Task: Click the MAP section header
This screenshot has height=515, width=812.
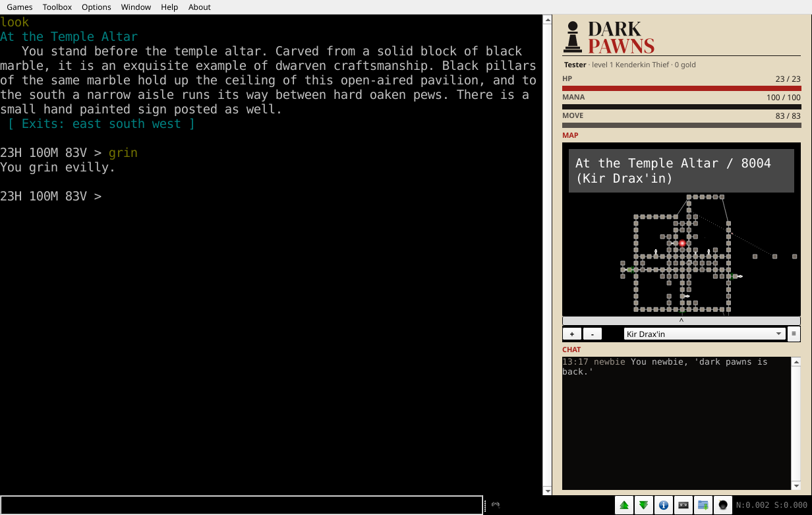Action: (x=570, y=135)
